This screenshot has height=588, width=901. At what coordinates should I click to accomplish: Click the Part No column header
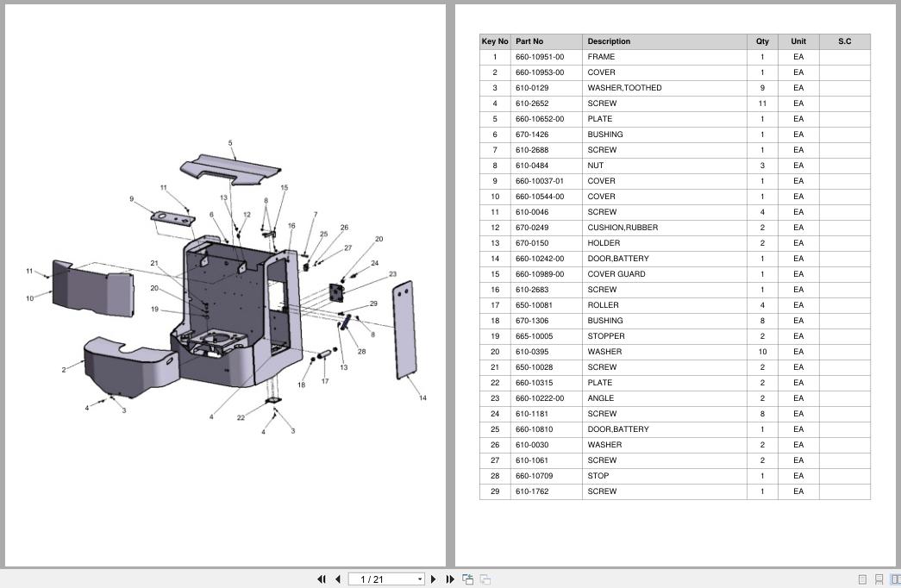point(546,41)
